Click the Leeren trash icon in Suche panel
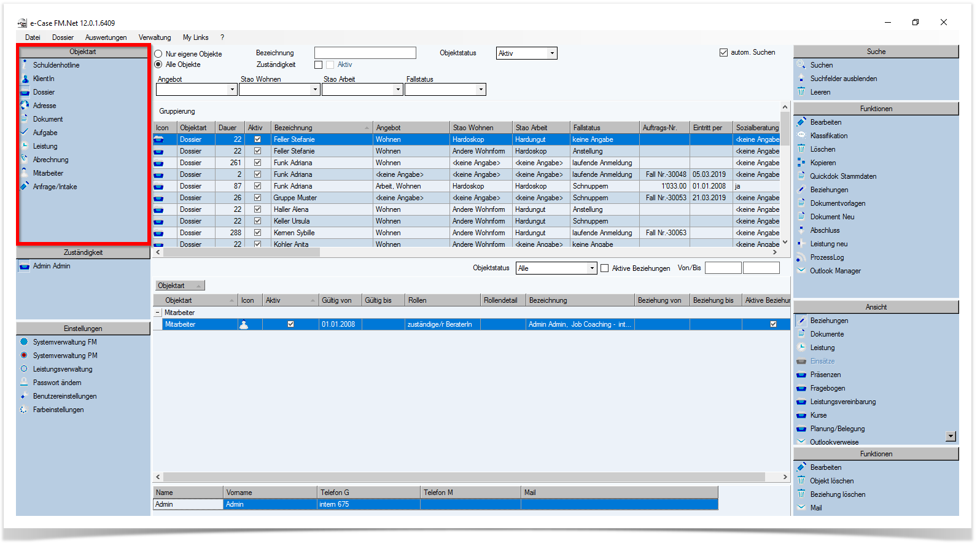 [801, 92]
